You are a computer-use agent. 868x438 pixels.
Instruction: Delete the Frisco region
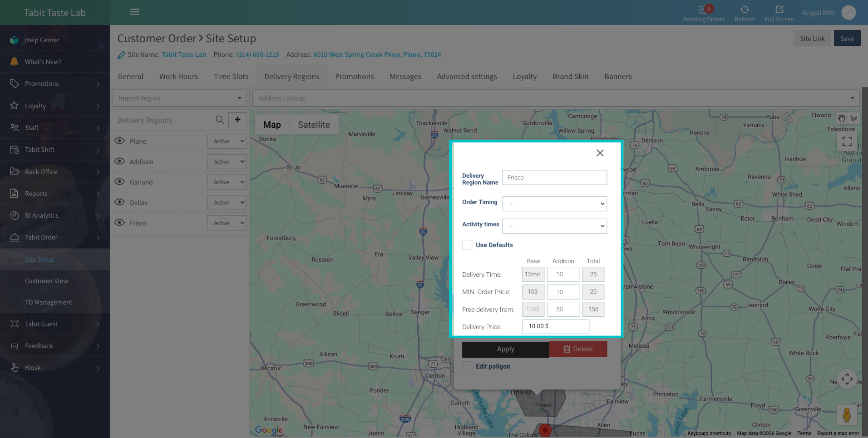[x=578, y=349]
